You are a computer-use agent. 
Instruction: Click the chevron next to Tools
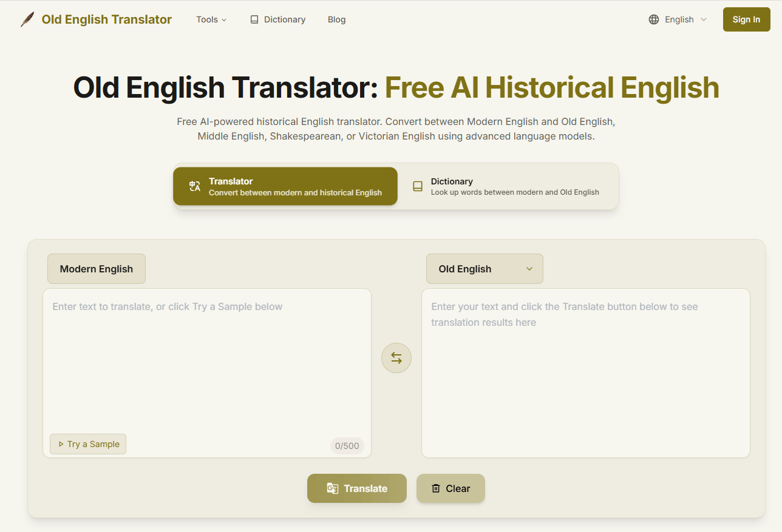pyautogui.click(x=224, y=20)
